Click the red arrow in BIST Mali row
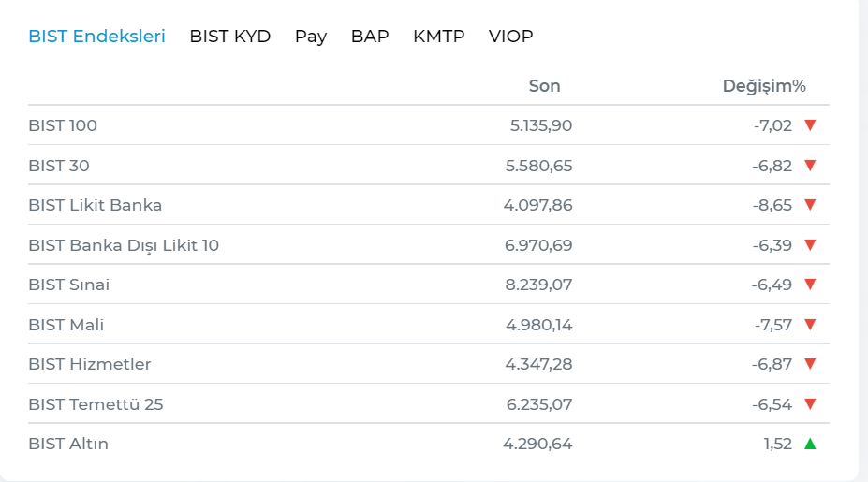This screenshot has height=482, width=868. 810,325
